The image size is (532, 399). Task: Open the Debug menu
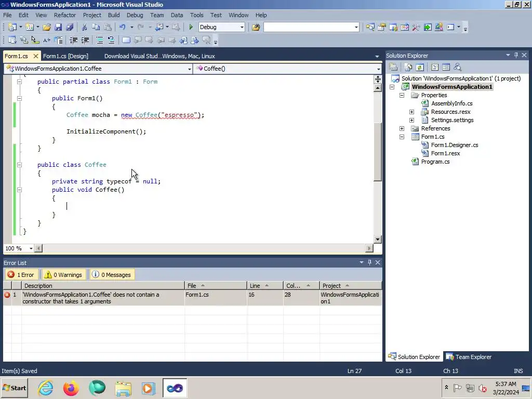[x=135, y=15]
